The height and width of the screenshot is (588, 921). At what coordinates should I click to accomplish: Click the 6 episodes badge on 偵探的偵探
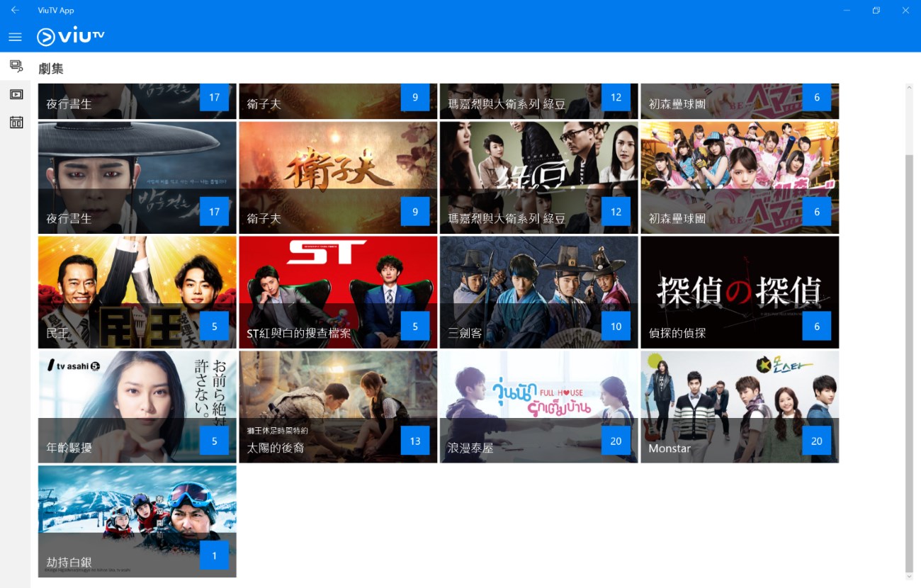point(817,327)
